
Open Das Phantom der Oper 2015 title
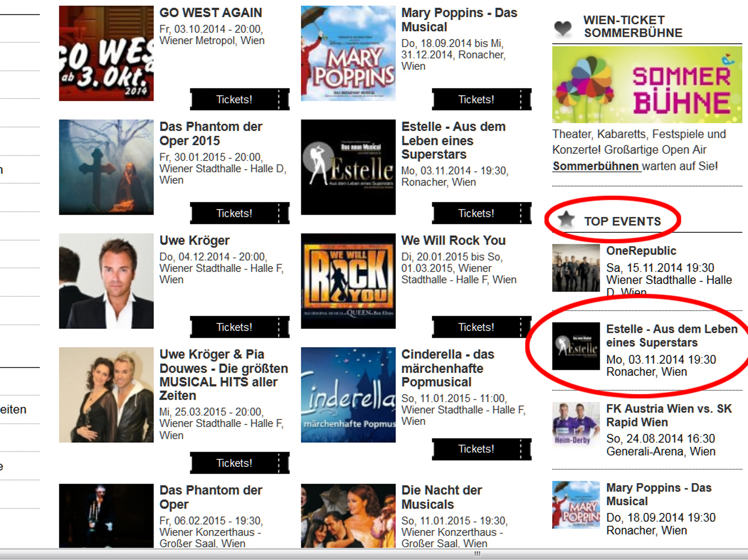click(x=211, y=134)
